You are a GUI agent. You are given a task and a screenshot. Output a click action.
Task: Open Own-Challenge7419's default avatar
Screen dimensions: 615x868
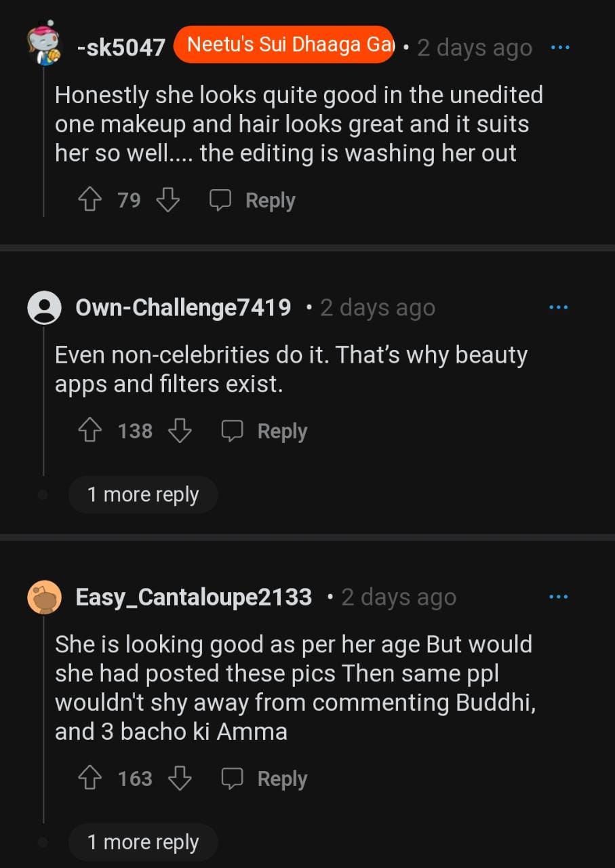coord(45,308)
